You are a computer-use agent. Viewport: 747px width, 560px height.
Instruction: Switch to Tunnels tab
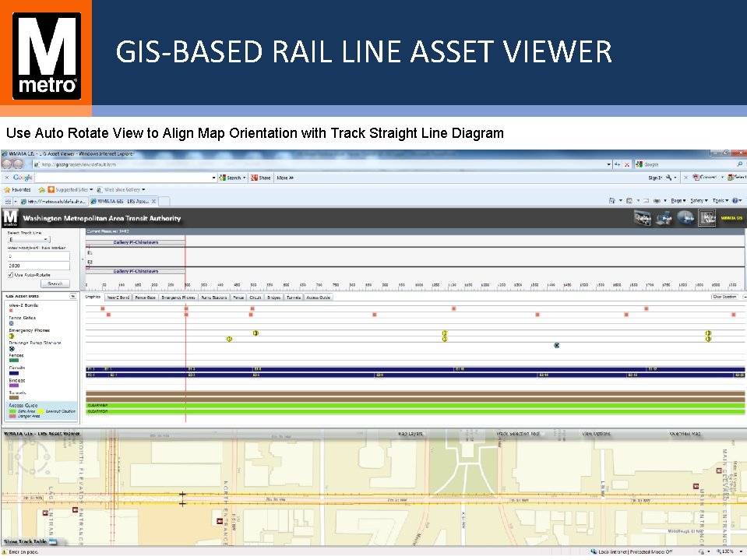coord(294,298)
